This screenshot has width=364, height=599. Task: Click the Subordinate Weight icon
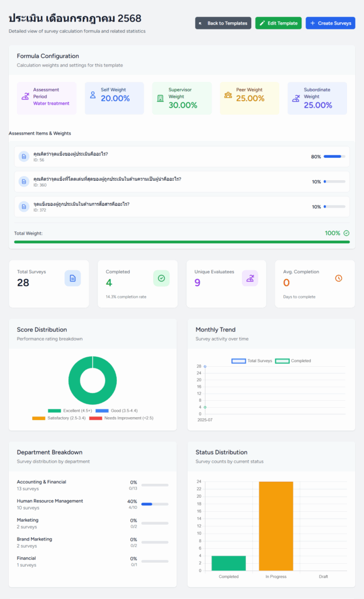(295, 98)
